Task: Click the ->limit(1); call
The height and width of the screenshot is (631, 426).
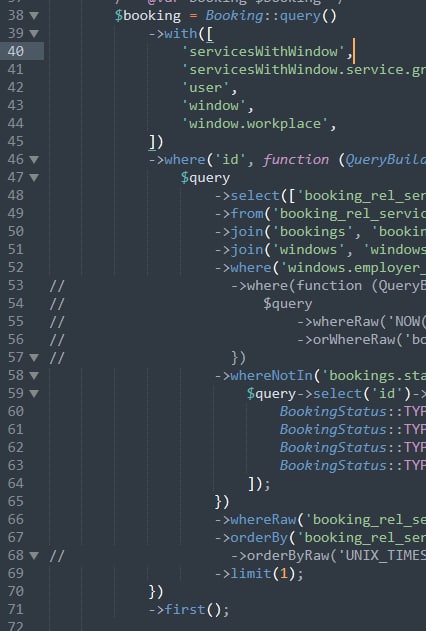Action: [x=259, y=574]
